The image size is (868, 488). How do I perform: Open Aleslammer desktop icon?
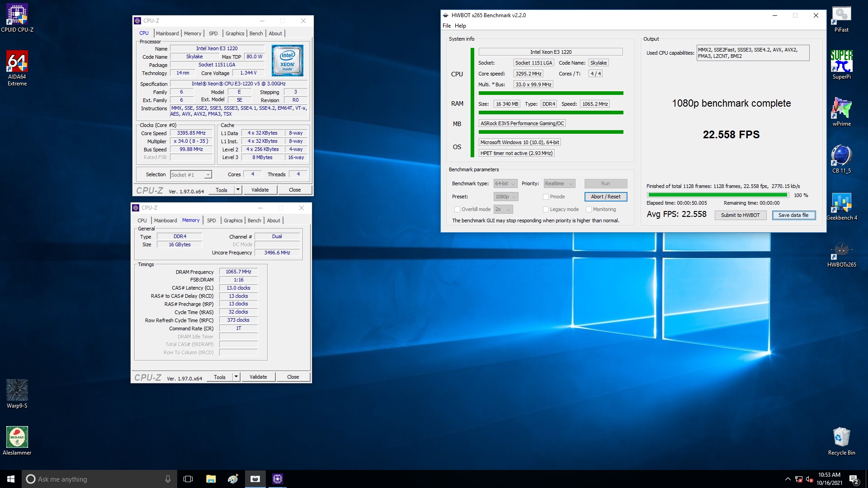[x=17, y=441]
